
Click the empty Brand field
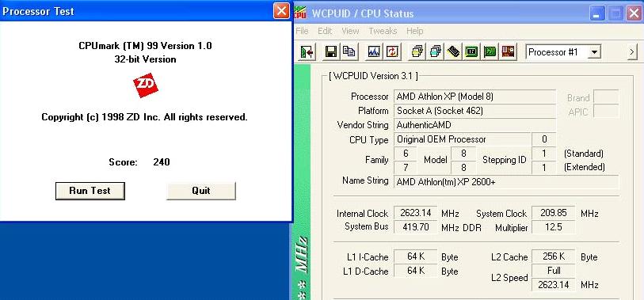606,97
